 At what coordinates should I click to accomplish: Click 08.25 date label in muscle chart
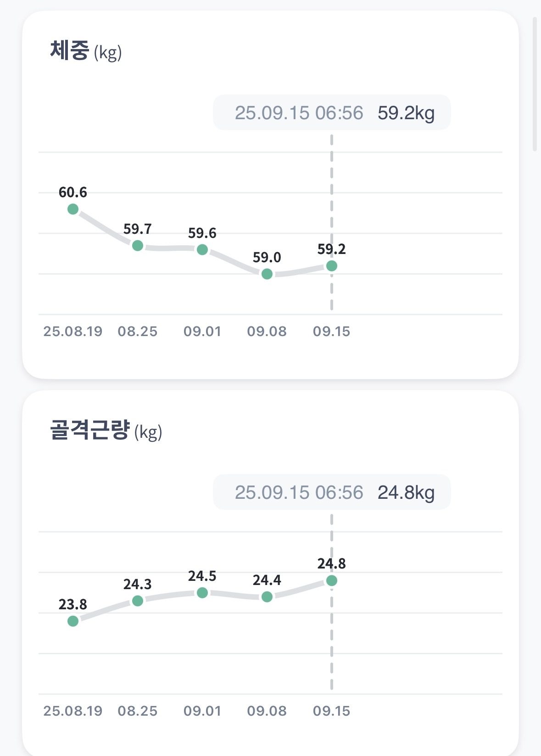pos(138,711)
